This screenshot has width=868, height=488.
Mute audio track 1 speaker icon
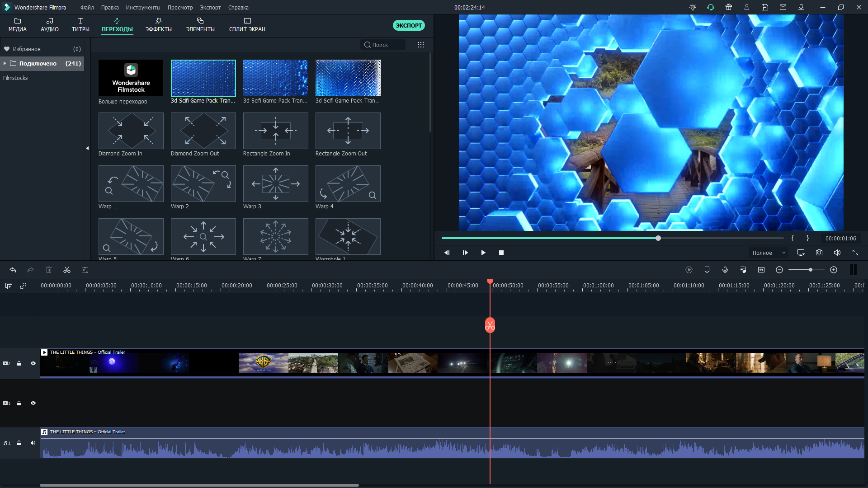tap(33, 443)
